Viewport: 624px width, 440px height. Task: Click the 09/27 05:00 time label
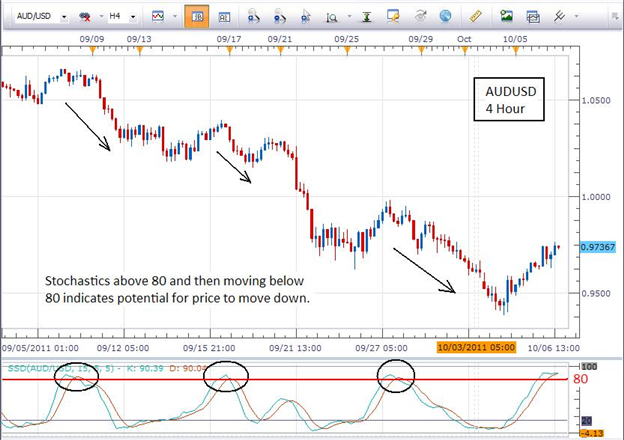click(381, 348)
